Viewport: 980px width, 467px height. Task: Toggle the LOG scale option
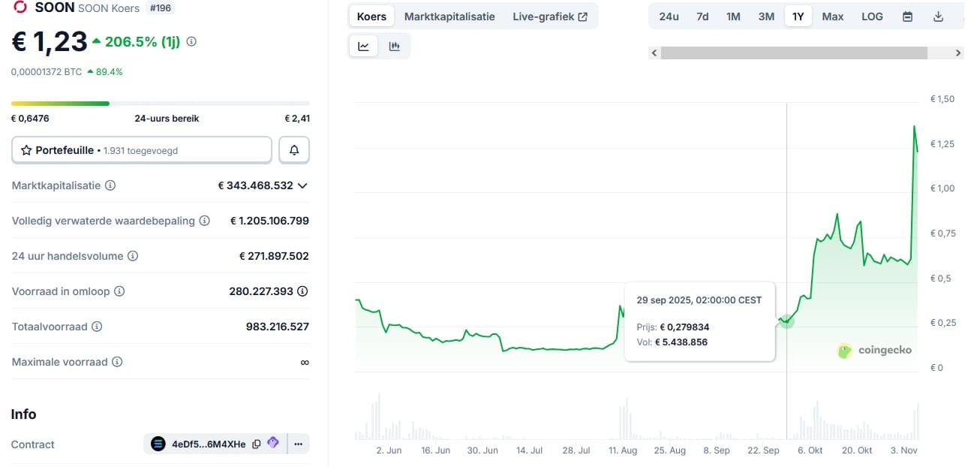872,17
